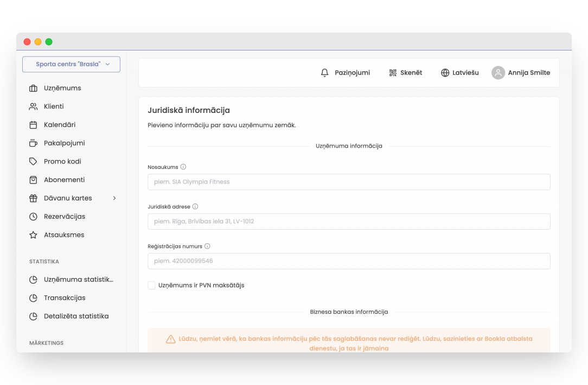Click the QR code Skenēt icon
This screenshot has width=588, height=385.
(x=393, y=73)
